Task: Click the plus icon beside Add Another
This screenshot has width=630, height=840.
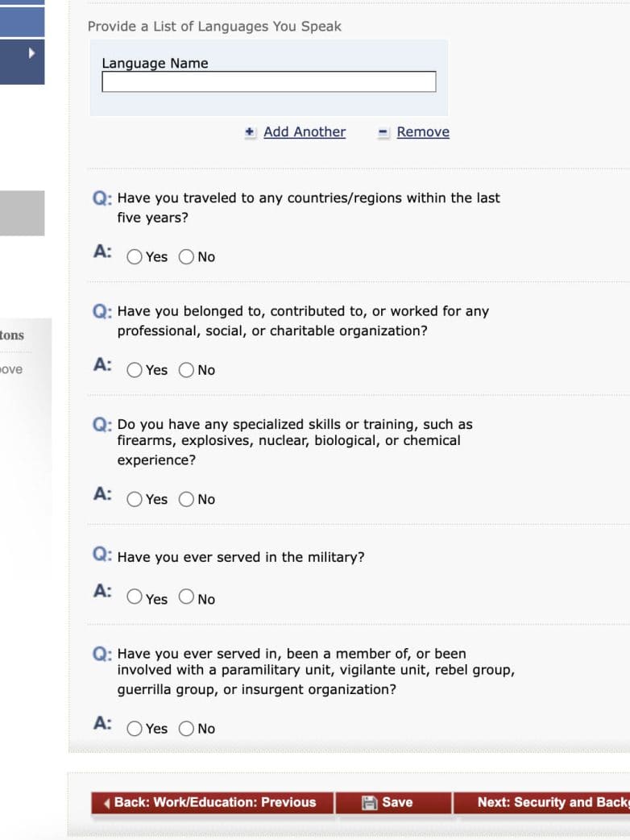Action: tap(250, 132)
